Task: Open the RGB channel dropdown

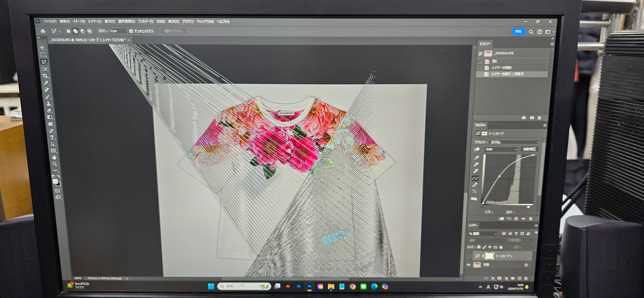Action: 501,149
